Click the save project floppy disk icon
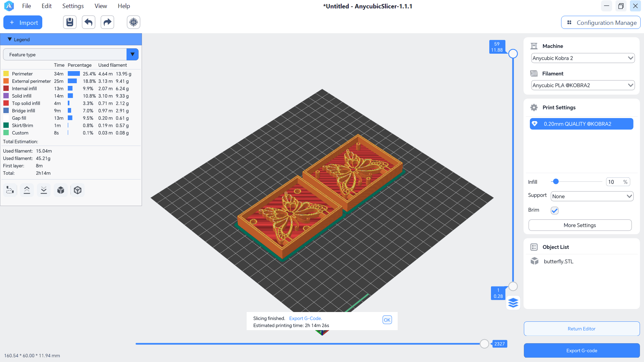Screen dimensions: 644x362 point(70,22)
